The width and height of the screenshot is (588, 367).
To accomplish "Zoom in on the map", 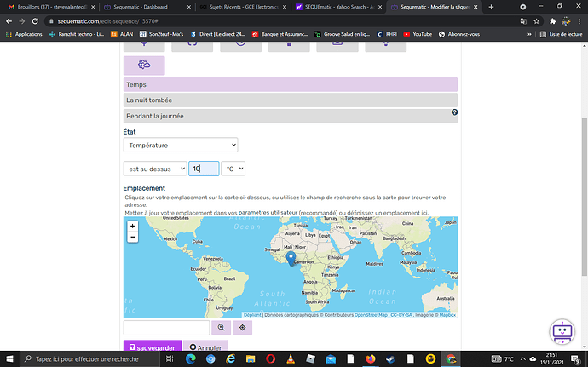I will (x=132, y=227).
